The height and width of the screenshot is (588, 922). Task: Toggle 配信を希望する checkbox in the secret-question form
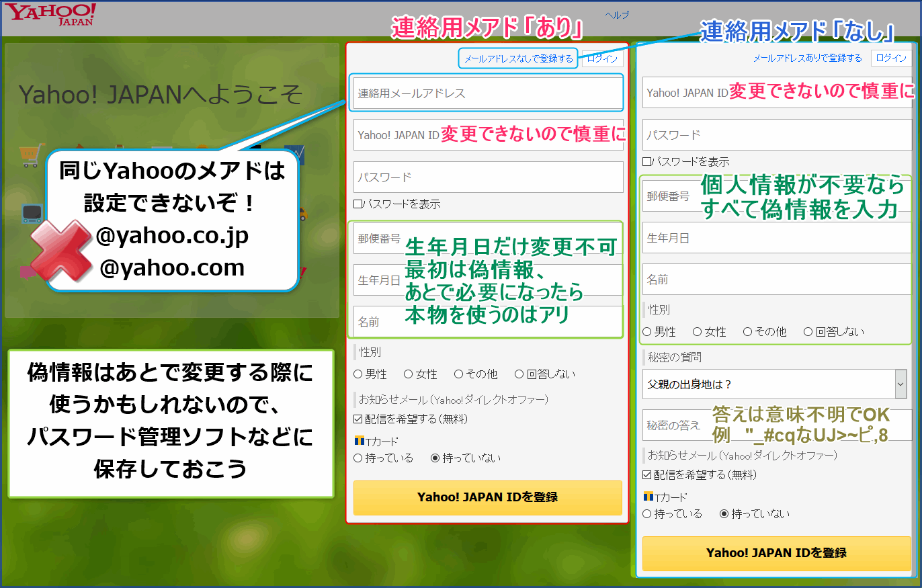pos(646,475)
